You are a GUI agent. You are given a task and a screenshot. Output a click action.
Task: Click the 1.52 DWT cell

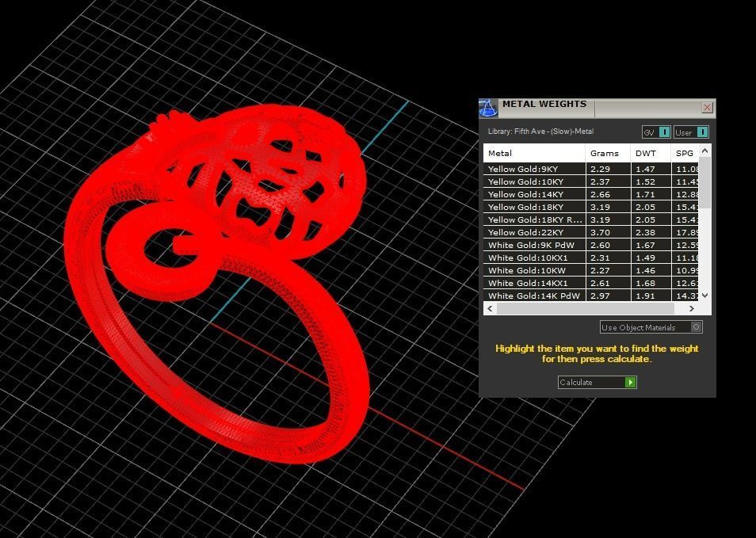click(651, 181)
